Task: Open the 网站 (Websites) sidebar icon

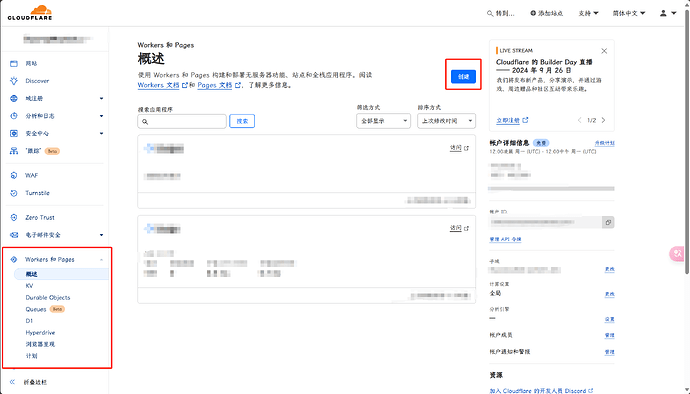Action: point(14,63)
